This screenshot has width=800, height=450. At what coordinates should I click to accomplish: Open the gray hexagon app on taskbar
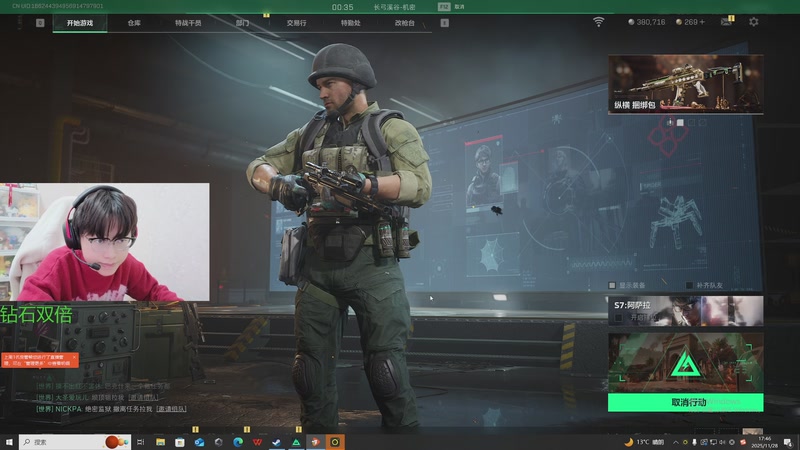tap(218, 442)
